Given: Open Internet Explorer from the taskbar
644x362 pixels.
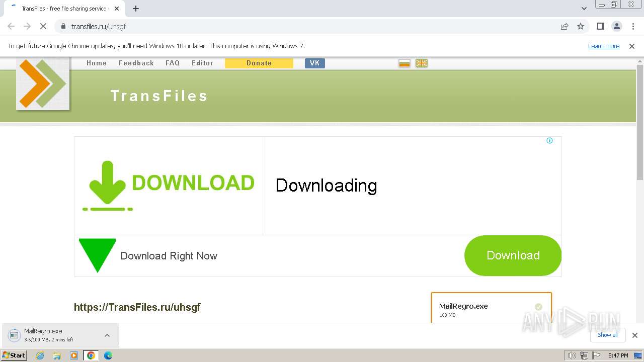Looking at the screenshot, I should click(40, 355).
